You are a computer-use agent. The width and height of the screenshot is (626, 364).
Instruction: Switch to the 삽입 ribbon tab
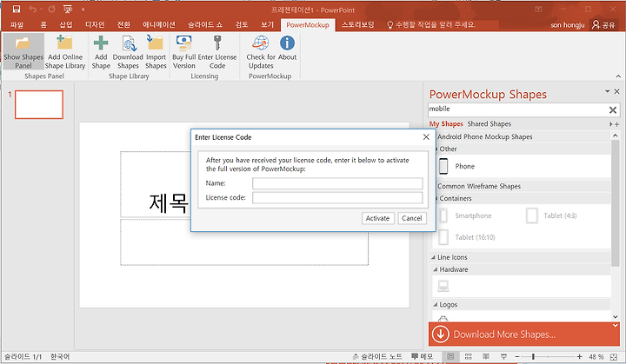(66, 24)
